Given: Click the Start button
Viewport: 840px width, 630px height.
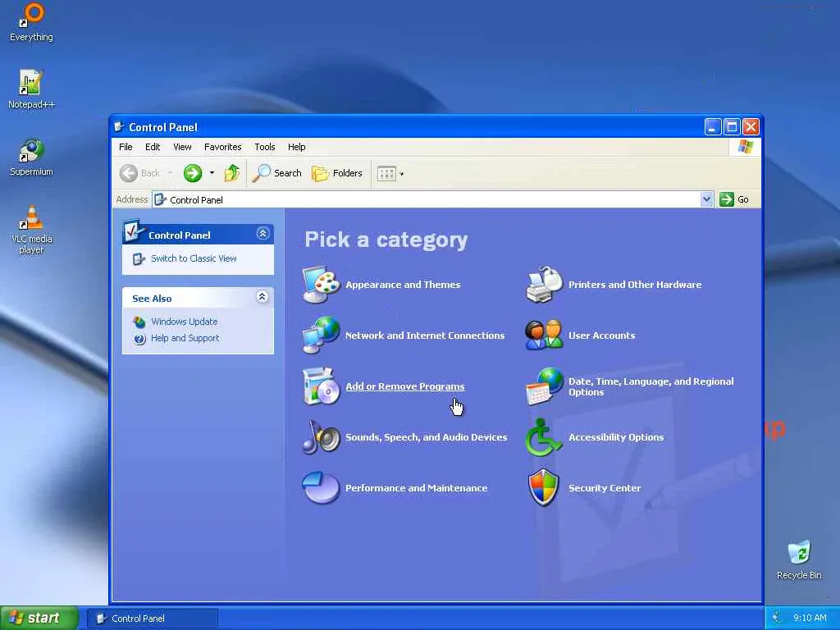Looking at the screenshot, I should click(x=39, y=618).
